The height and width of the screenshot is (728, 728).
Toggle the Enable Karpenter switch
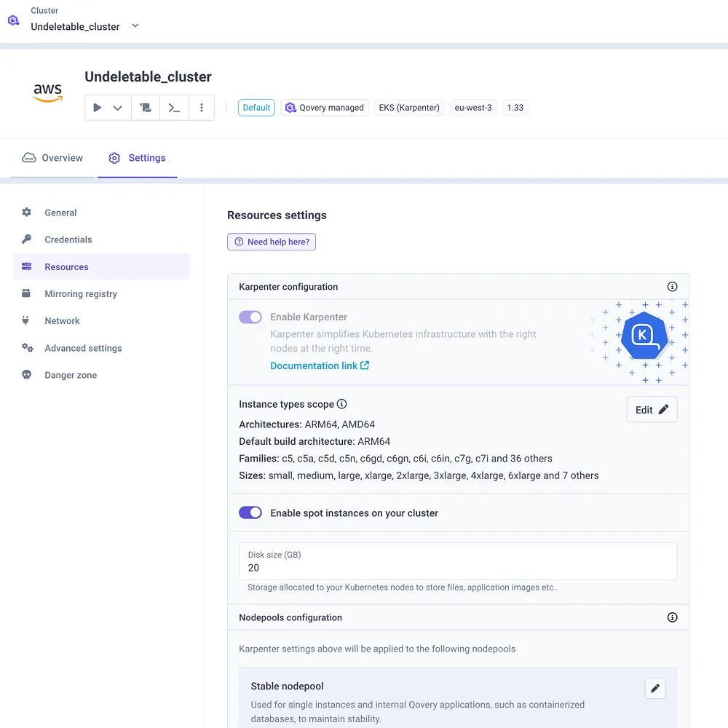point(250,317)
